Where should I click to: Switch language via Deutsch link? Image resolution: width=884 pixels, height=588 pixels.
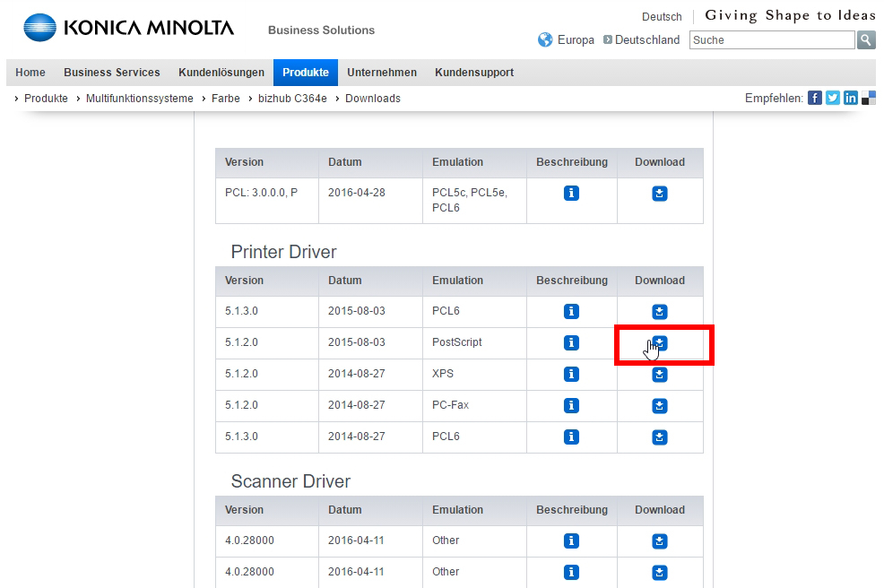(662, 17)
